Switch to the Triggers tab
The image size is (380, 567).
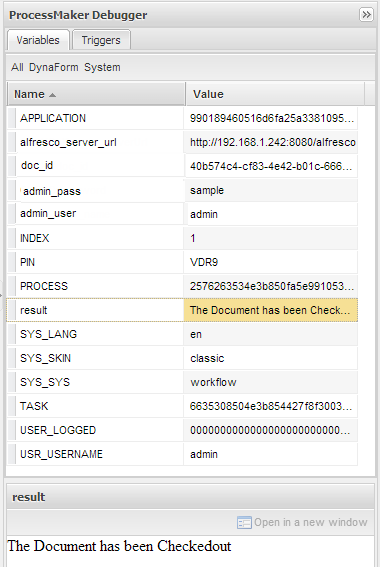101,40
